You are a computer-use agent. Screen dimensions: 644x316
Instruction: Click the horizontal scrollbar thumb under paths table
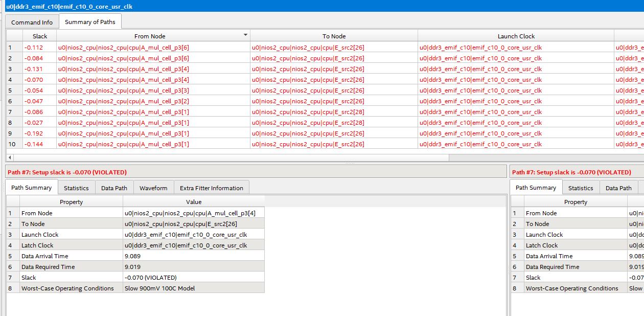pyautogui.click(x=231, y=157)
